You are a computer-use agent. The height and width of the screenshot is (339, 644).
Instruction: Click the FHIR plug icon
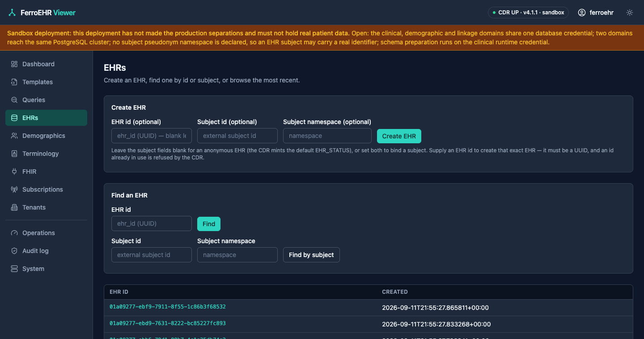coord(14,172)
